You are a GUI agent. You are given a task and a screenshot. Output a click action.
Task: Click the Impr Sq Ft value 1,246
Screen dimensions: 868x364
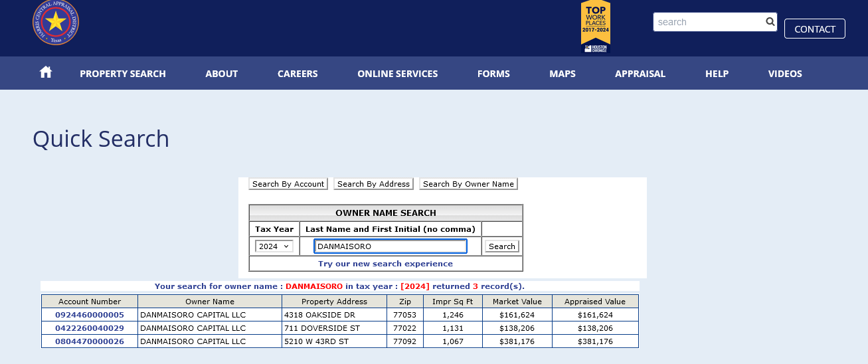point(452,315)
